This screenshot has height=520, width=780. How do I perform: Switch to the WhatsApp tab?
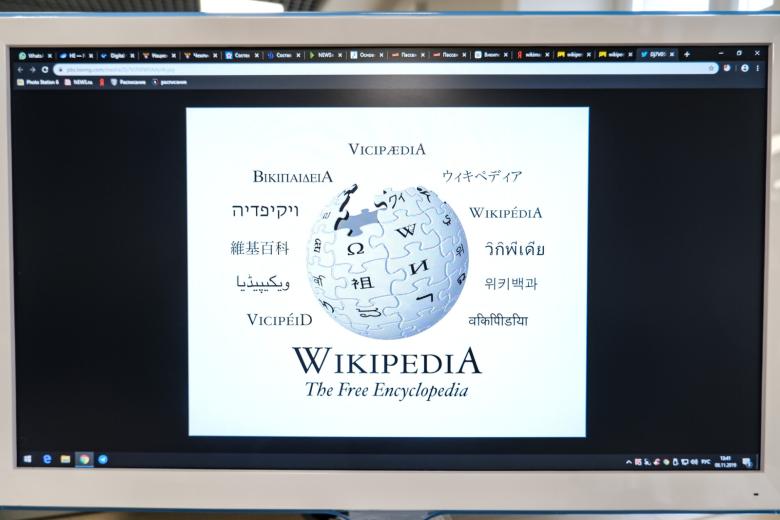click(x=34, y=56)
